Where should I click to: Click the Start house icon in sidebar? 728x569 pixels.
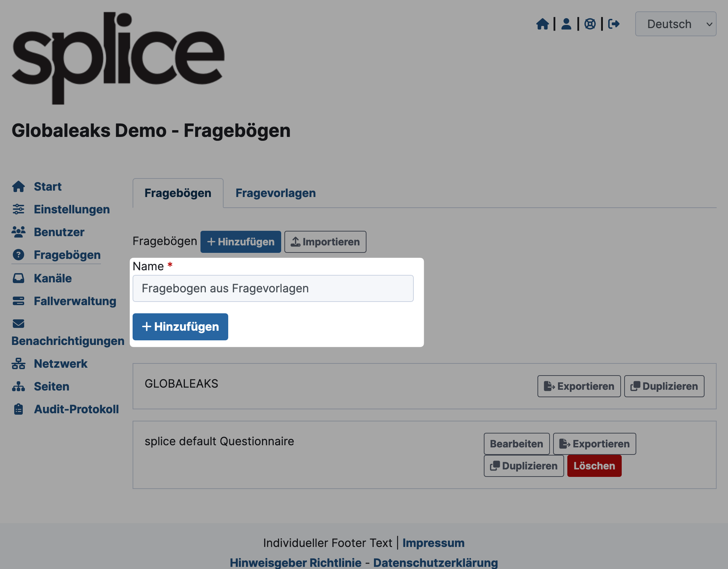point(18,186)
